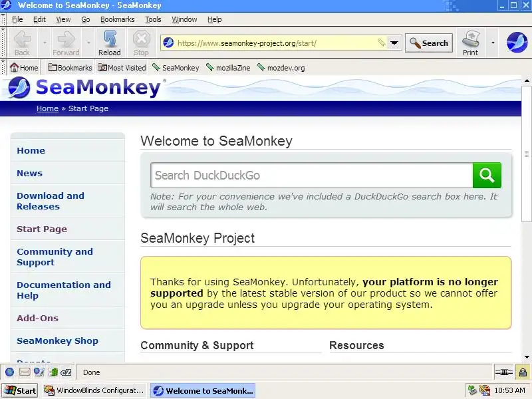Toggle the online/offline connection icon
The width and height of the screenshot is (532, 399).
pyautogui.click(x=504, y=372)
